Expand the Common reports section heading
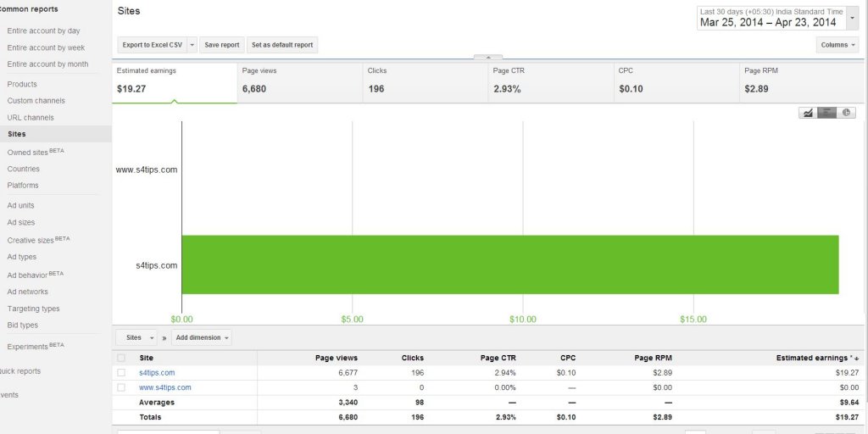Screen dimensions: 868x434 29,9
